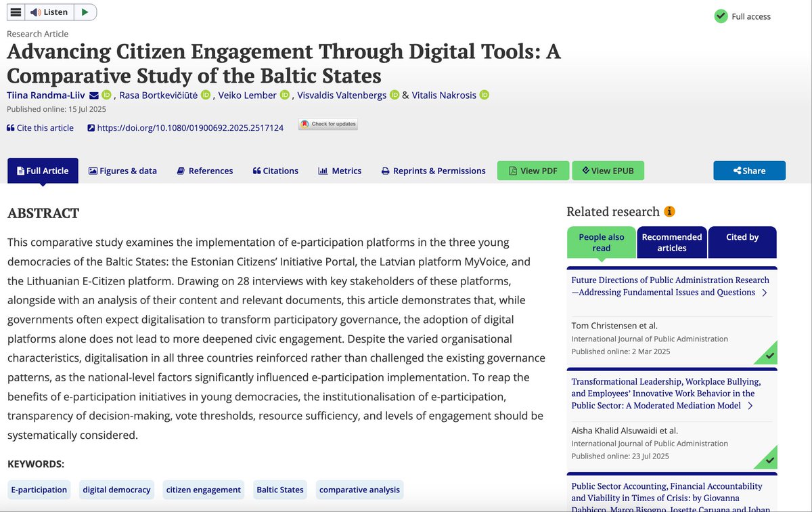
Task: Open the hamburger menu beside Listen
Action: (x=16, y=12)
